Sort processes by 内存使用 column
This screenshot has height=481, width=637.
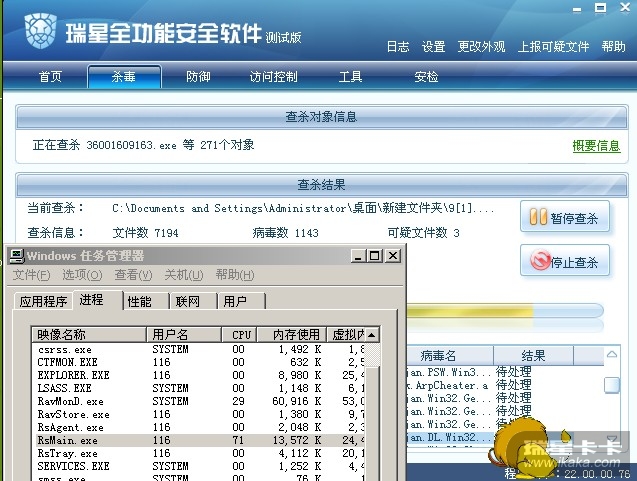tap(292, 335)
